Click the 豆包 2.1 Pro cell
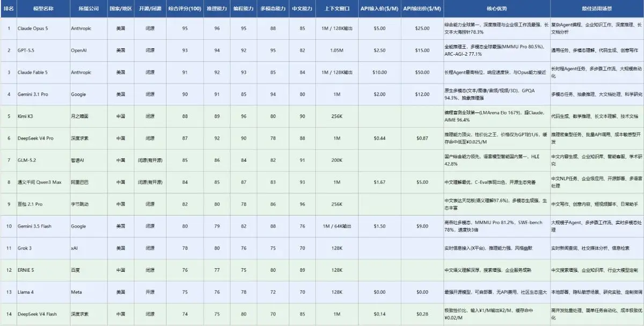The height and width of the screenshot is (326, 644). (x=43, y=204)
